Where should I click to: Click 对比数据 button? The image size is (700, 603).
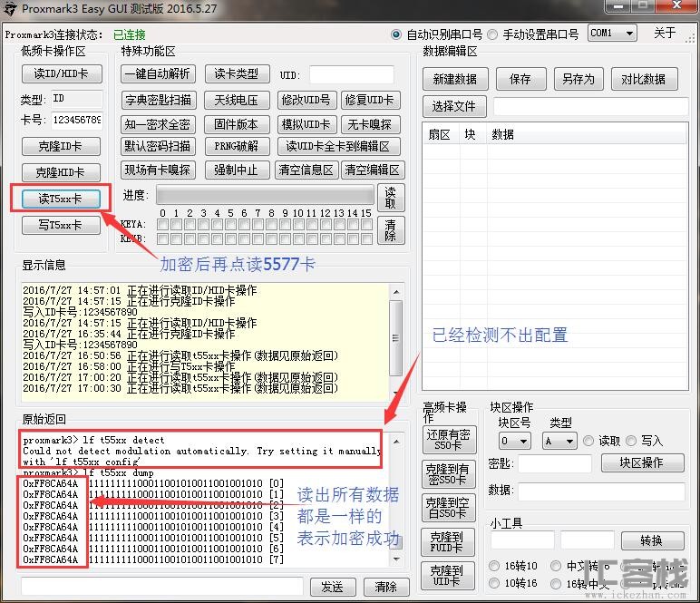point(644,79)
